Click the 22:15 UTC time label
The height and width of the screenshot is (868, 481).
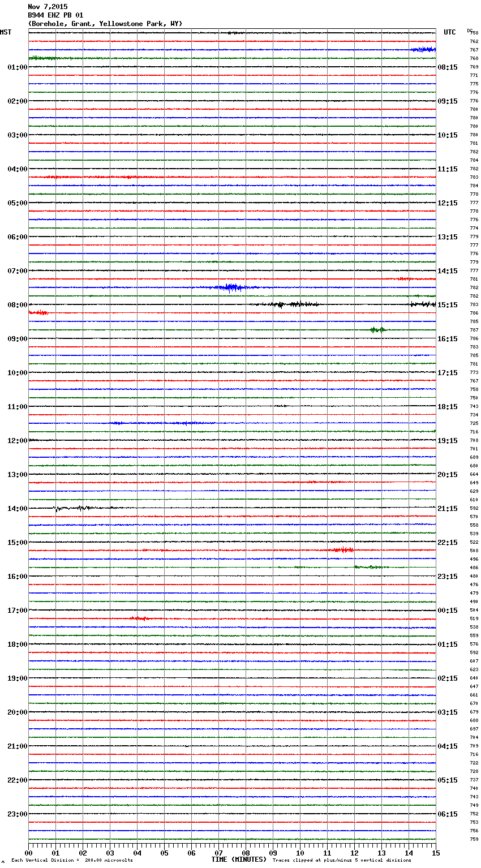(x=448, y=543)
